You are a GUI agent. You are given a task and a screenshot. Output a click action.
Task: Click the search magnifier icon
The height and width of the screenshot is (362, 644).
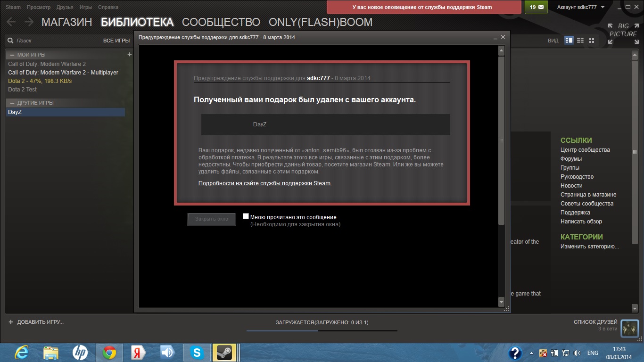coord(11,41)
